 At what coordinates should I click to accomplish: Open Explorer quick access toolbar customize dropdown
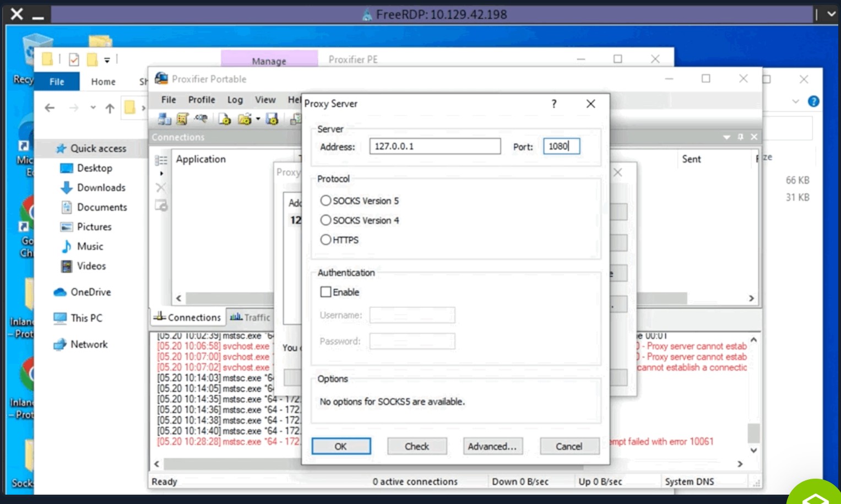107,59
